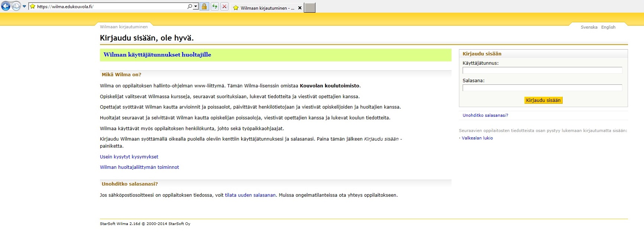
Task: Expand the address bar autocomplete dropdown
Action: 196,6
